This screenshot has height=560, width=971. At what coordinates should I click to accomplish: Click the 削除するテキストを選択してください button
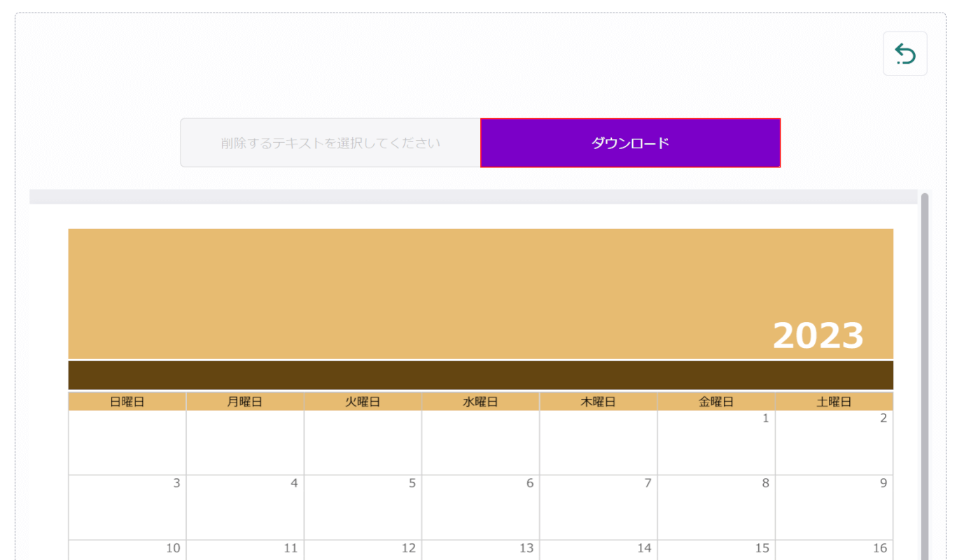pos(330,143)
